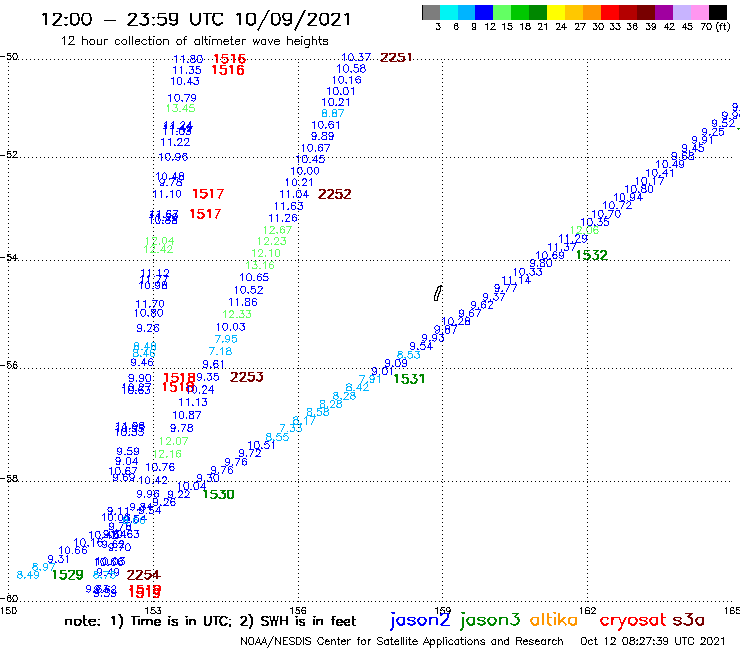740x650 pixels.
Task: Click the light blue wave height '8.87'
Action: [333, 113]
